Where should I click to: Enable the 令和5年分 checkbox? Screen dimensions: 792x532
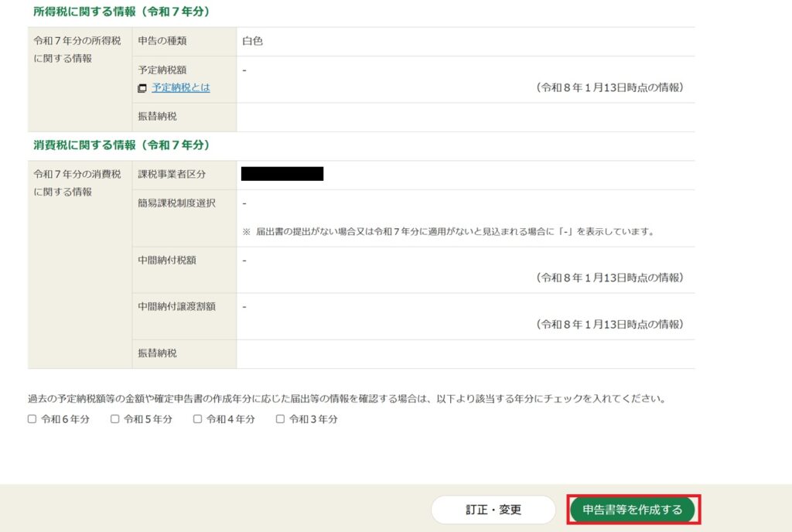pos(115,419)
